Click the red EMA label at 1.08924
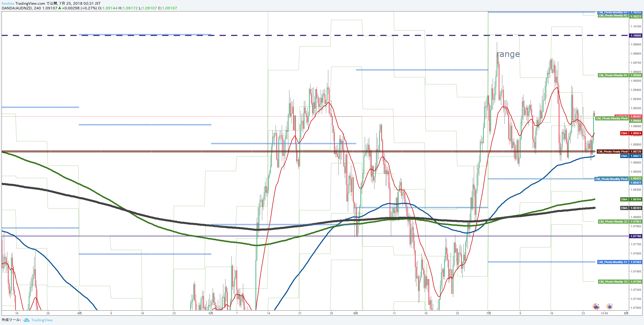 (624, 133)
